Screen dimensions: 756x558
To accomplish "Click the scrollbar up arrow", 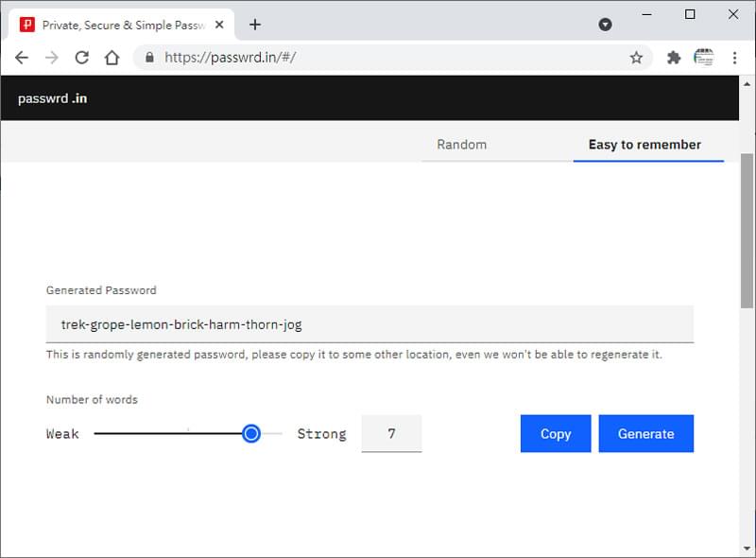I will click(x=747, y=84).
